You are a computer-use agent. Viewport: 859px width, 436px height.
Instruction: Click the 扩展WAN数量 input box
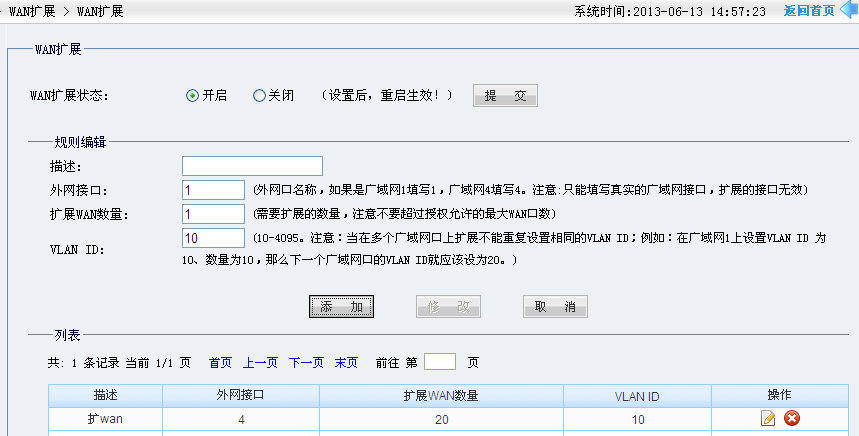[213, 214]
